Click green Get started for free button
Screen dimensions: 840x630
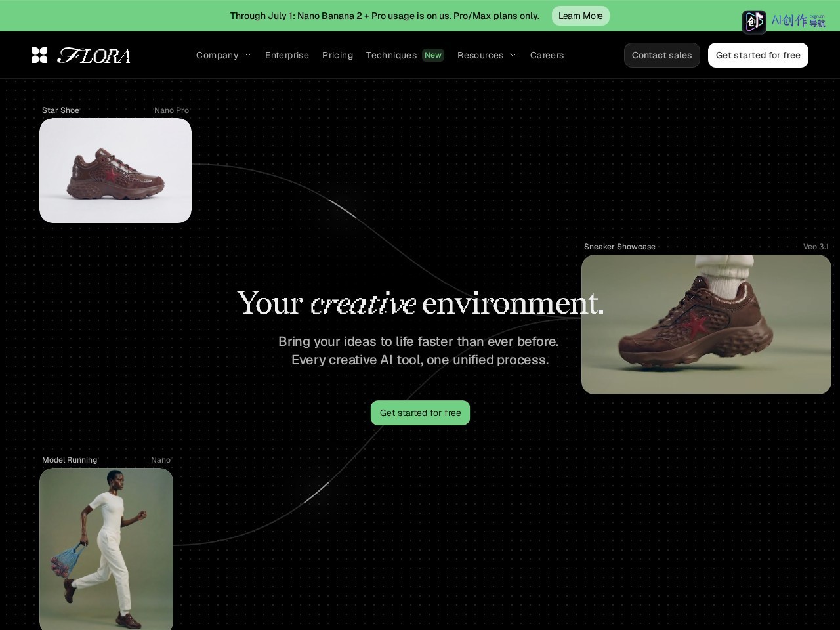(420, 413)
